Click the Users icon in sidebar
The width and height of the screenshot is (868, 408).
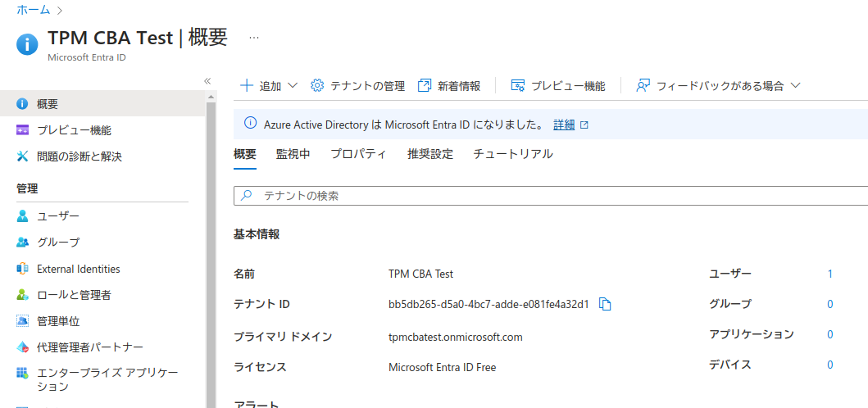(x=22, y=216)
